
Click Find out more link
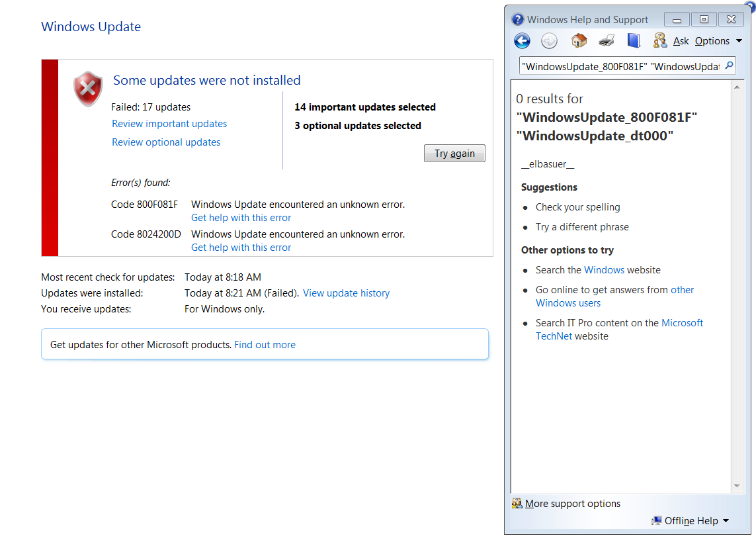(265, 345)
